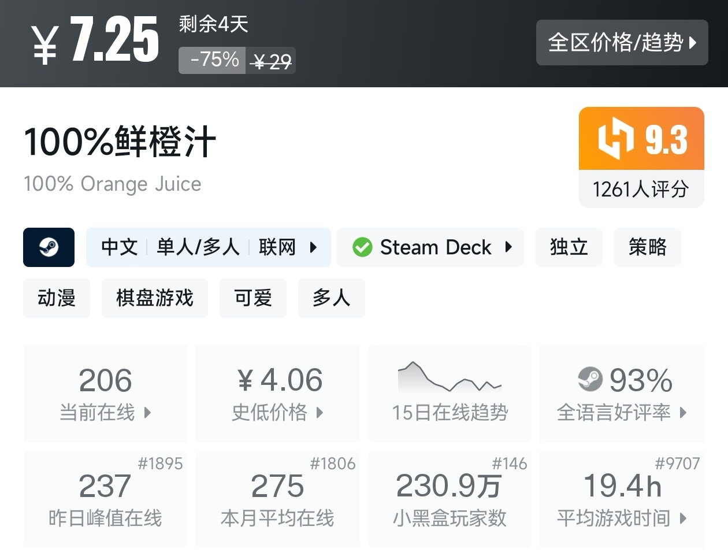Tap the 小黑盒玩家数 230.9万 stat card
The height and width of the screenshot is (560, 728).
tap(450, 499)
